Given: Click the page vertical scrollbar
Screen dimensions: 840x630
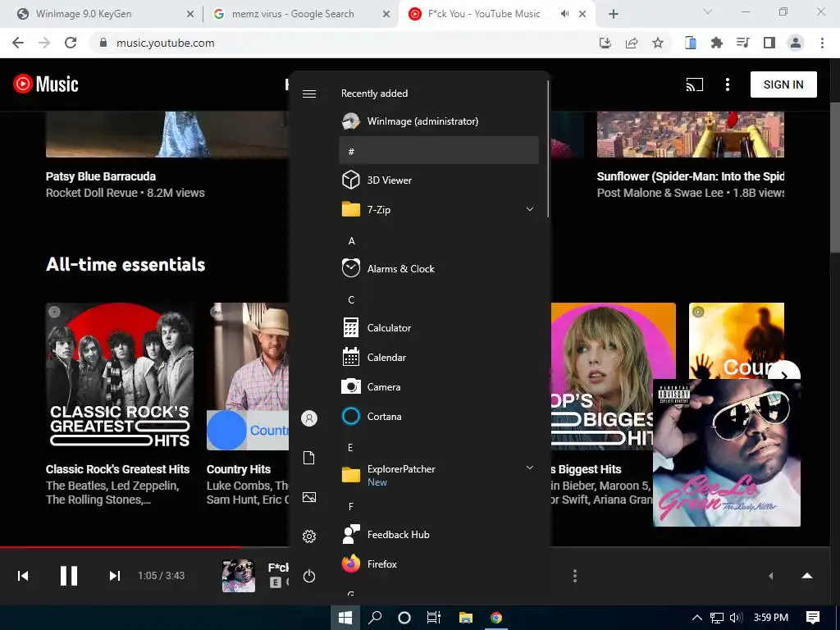Looking at the screenshot, I should point(835,177).
